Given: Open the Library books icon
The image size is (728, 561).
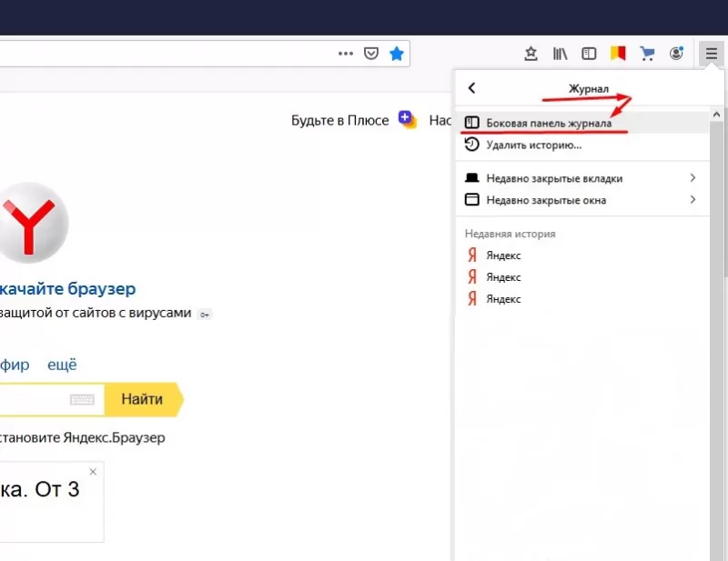Looking at the screenshot, I should pos(560,54).
